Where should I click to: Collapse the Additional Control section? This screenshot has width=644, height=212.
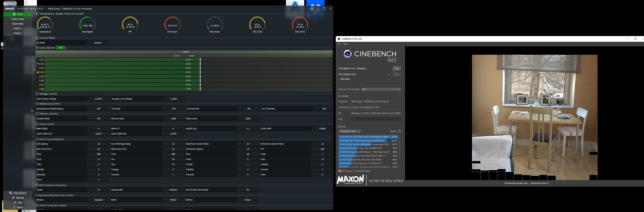pos(37,104)
